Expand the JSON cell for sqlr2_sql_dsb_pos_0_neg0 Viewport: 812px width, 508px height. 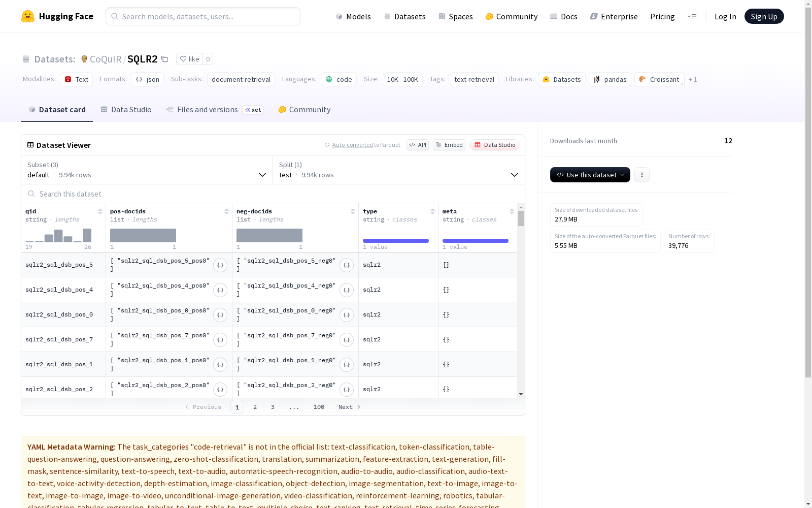point(347,315)
